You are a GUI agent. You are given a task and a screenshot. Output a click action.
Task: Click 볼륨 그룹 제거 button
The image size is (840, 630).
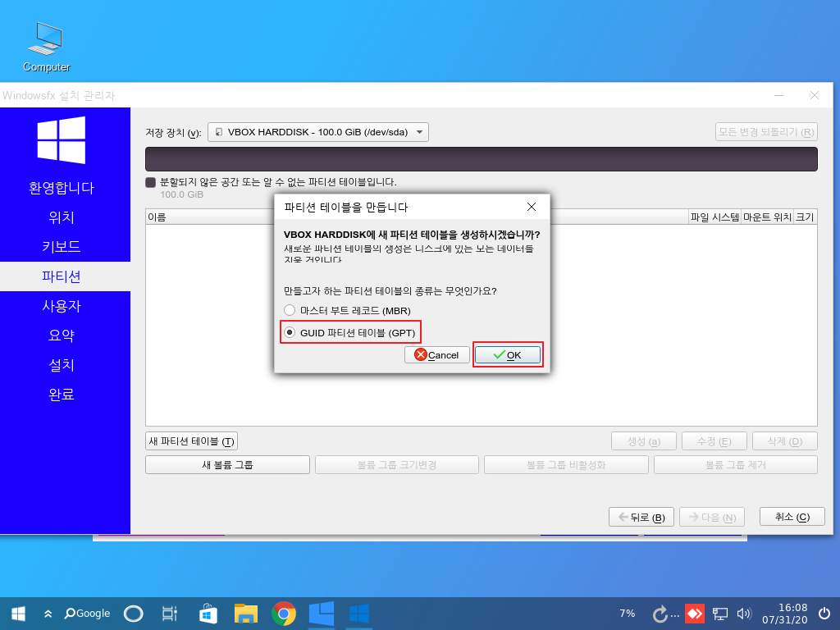pos(736,465)
